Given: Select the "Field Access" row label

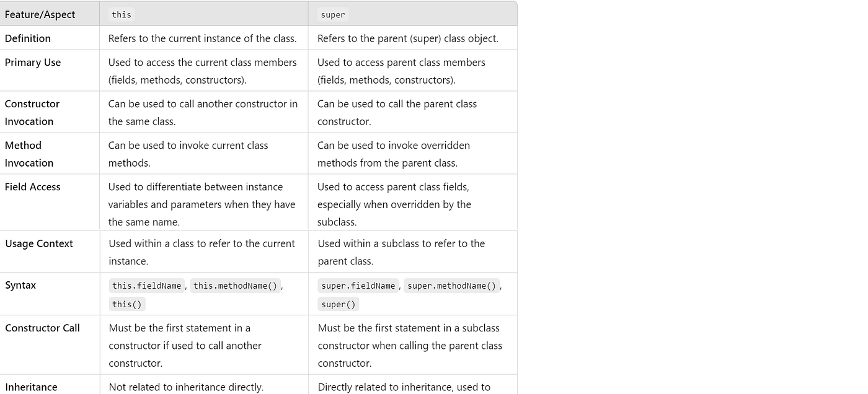Looking at the screenshot, I should 33,187.
